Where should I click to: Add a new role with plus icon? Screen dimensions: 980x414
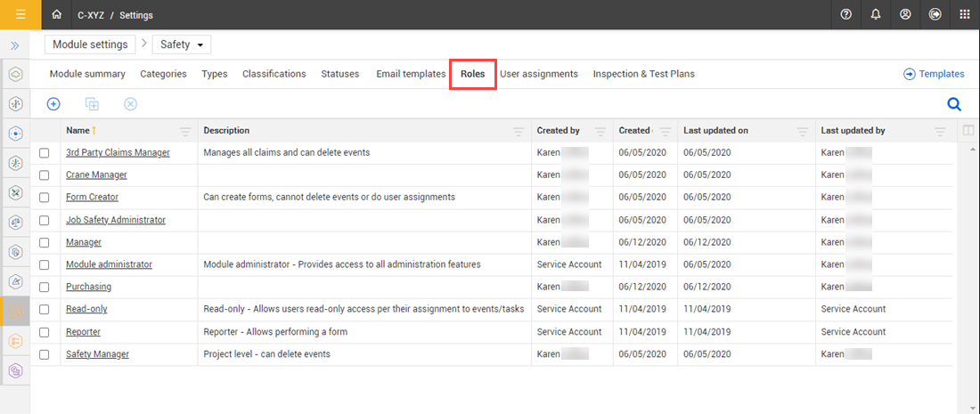[53, 104]
